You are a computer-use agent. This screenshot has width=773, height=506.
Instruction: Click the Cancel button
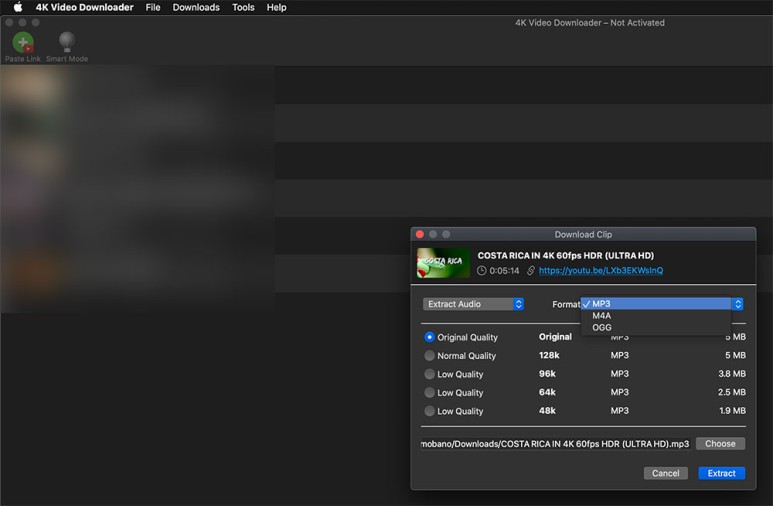coord(666,473)
